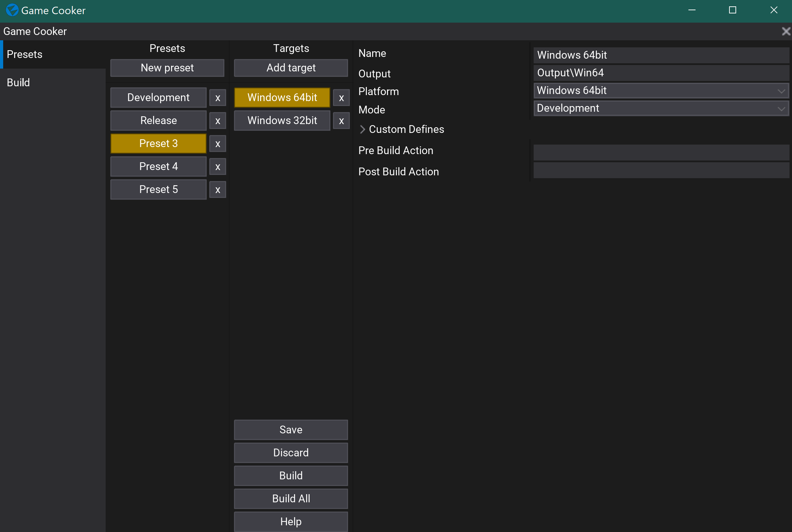Delete Preset 5 using its x icon
Screen dimensions: 792x532
point(217,189)
